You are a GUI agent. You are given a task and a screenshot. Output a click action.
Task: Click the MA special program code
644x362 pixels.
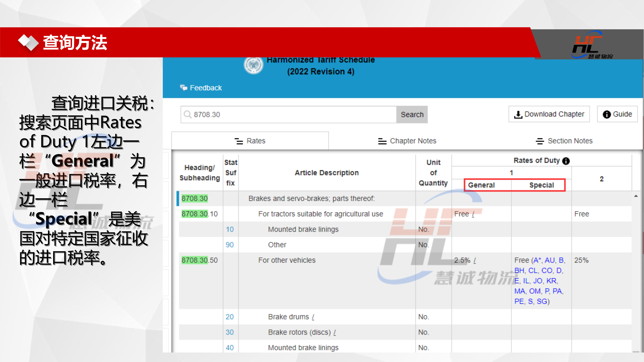coord(520,291)
